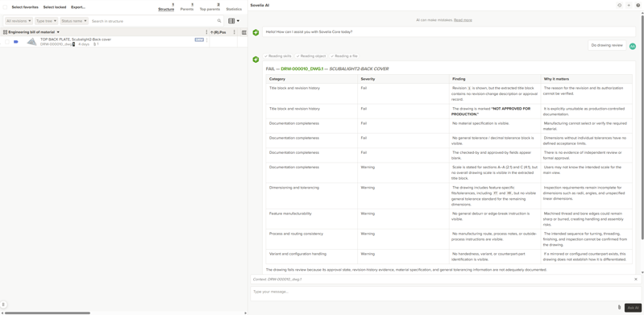
Task: Open the Export... menu
Action: pos(78,7)
